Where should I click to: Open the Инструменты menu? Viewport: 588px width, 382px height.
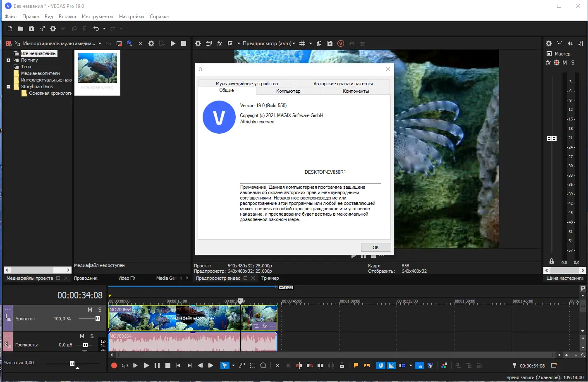coord(97,16)
